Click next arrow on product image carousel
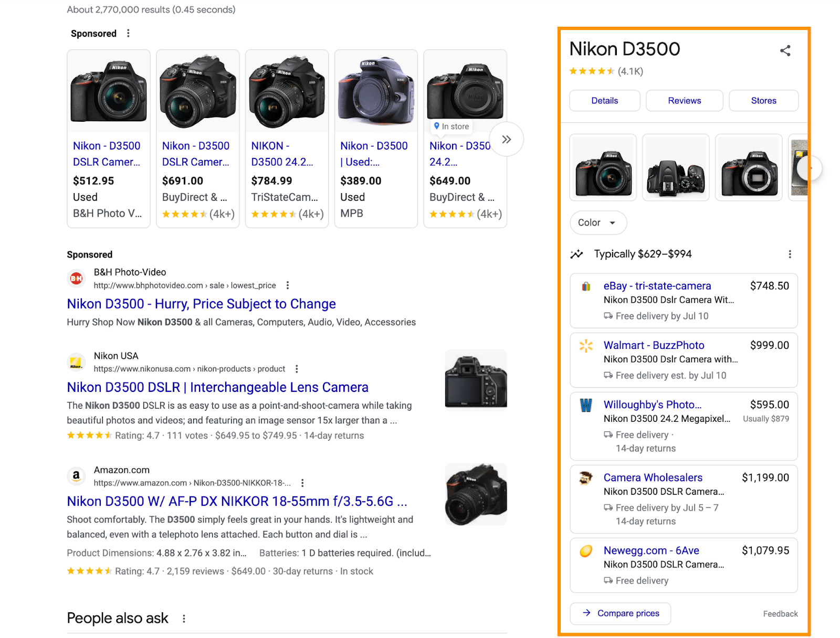The image size is (840, 638). 809,168
